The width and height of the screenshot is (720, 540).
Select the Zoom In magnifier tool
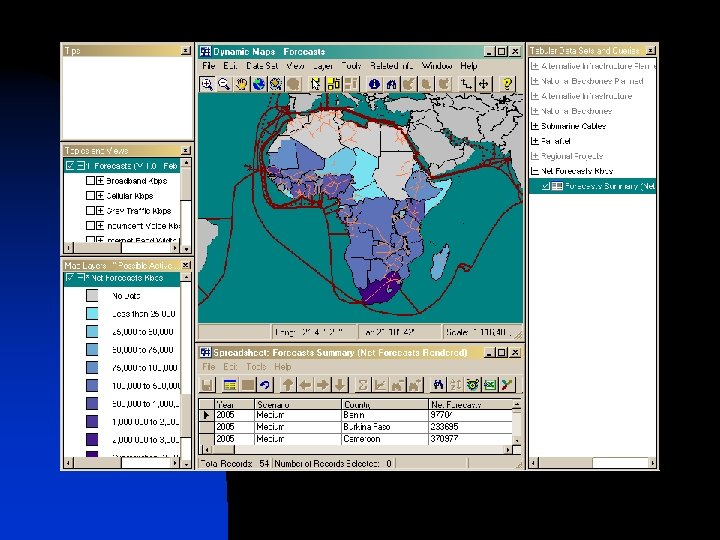click(207, 84)
